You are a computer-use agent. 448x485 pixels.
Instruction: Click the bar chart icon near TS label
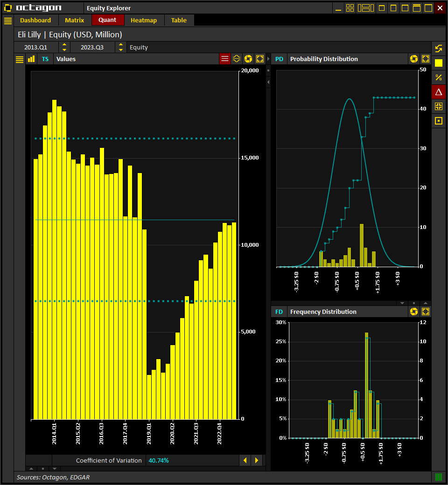[31, 59]
